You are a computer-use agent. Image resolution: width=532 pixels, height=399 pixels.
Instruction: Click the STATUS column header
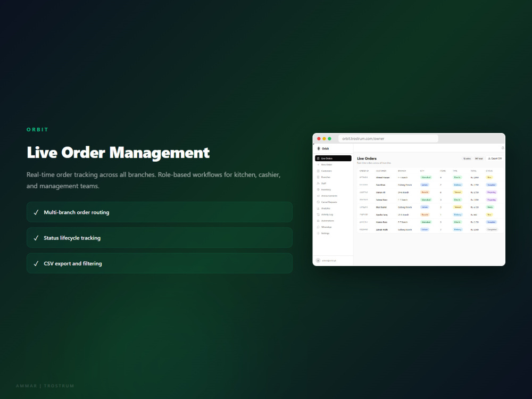pos(489,171)
